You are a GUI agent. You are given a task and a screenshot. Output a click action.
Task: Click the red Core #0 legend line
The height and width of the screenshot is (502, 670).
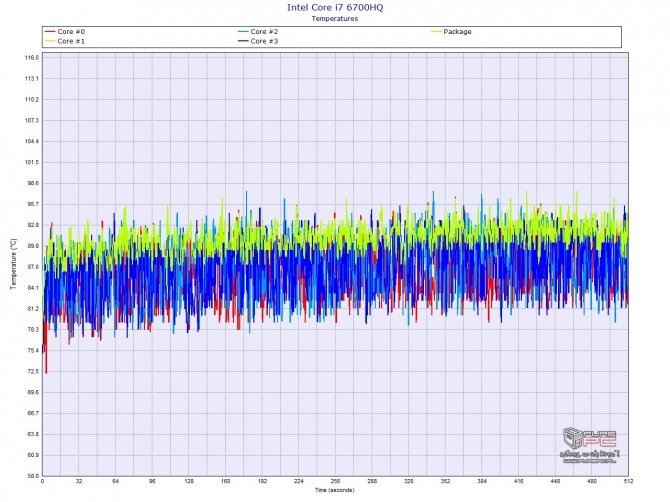click(50, 32)
